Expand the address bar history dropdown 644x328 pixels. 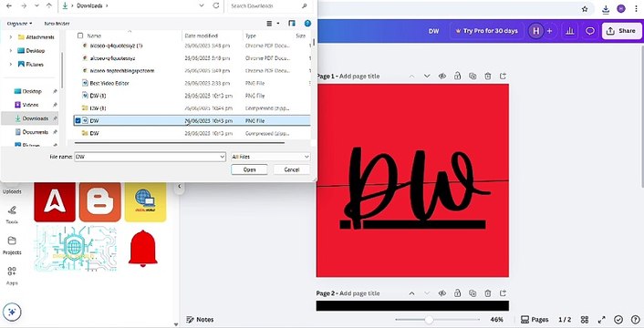pos(202,5)
